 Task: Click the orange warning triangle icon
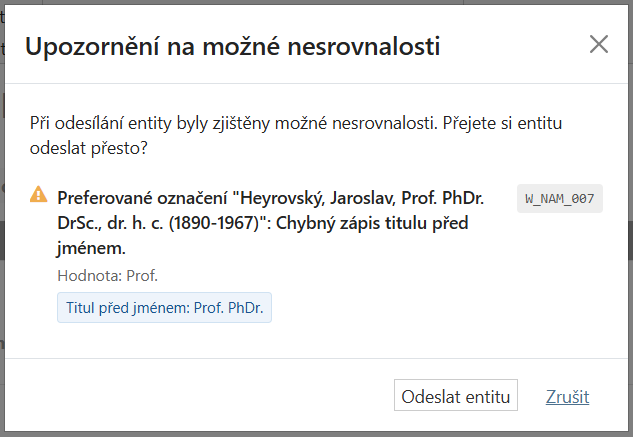coord(39,194)
